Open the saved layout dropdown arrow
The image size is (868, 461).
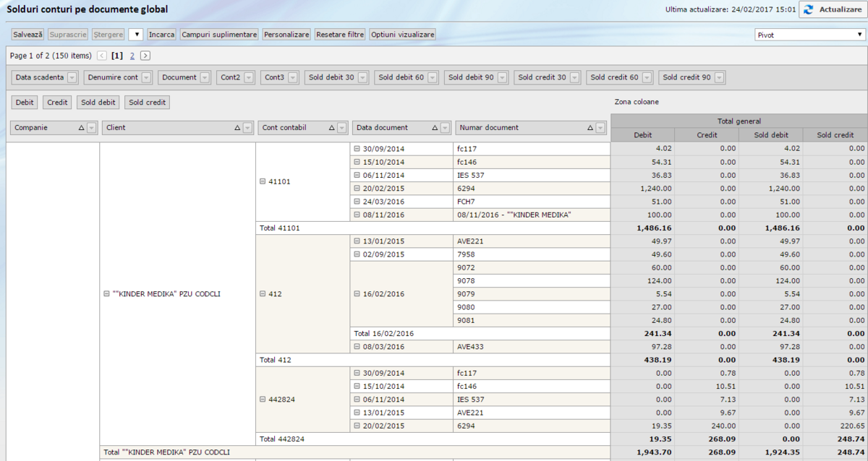point(136,35)
